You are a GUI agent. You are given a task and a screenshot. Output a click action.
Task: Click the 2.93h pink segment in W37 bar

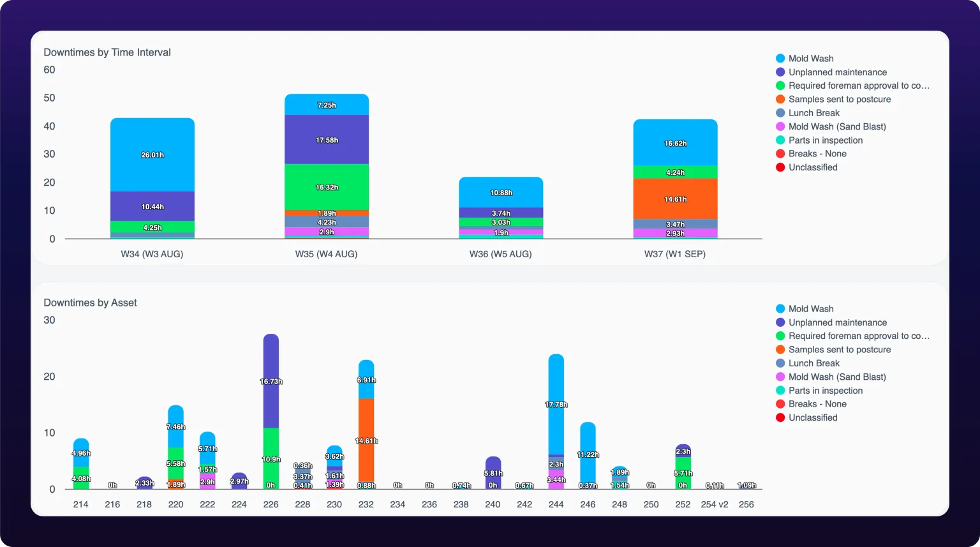point(675,233)
